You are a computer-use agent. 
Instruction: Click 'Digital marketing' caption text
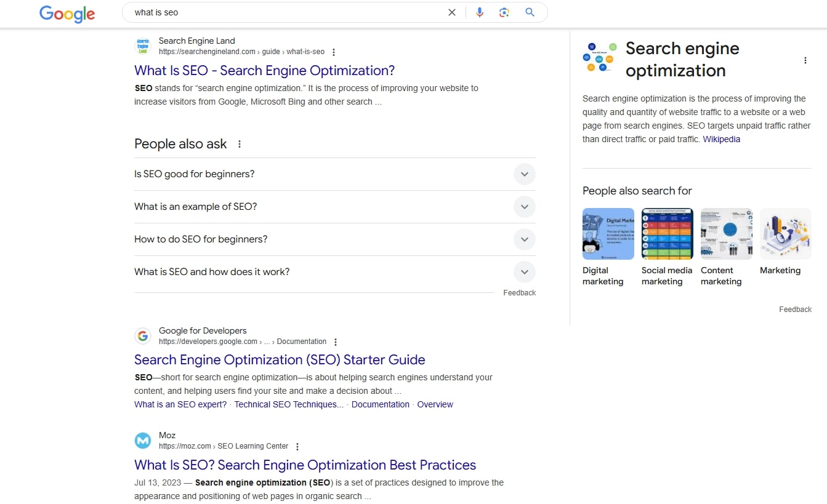[603, 276]
